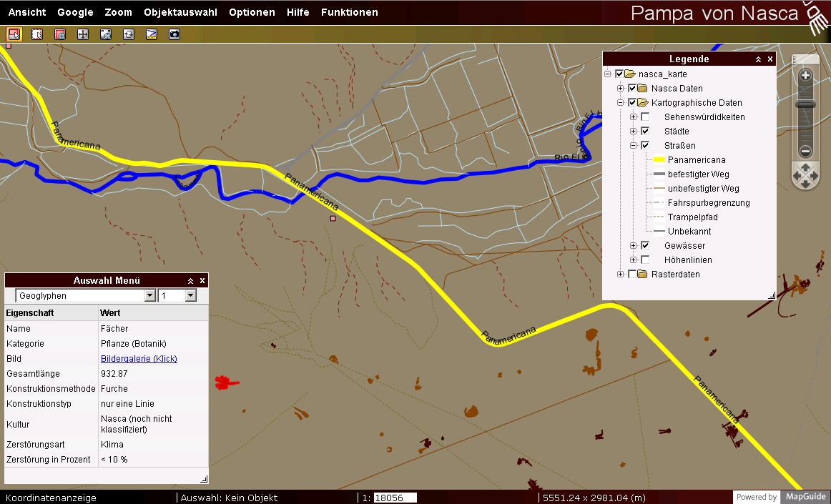Choose the zoom-in rectangle tool
The height and width of the screenshot is (504, 831).
[x=60, y=34]
